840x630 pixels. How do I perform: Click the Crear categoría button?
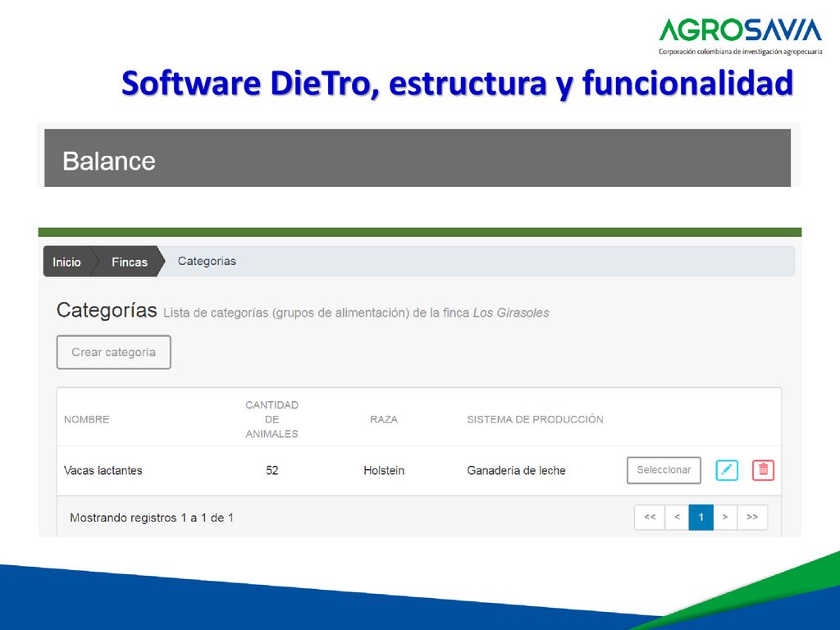pos(113,352)
